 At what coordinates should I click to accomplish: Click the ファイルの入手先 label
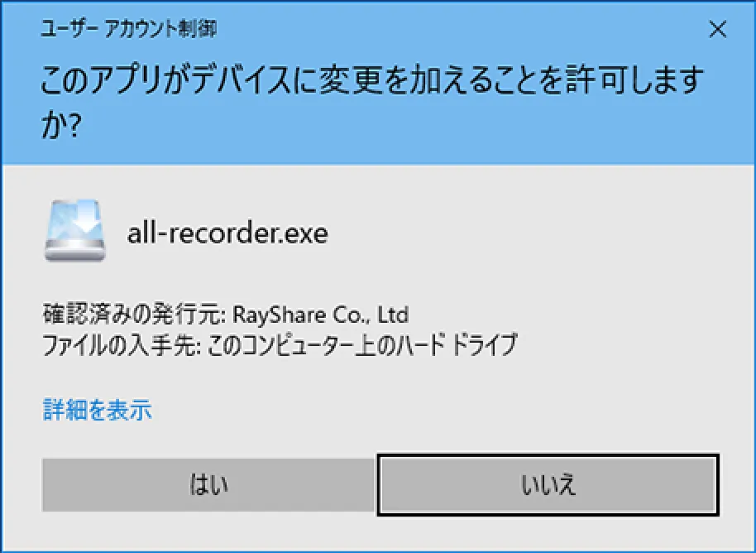[120, 345]
